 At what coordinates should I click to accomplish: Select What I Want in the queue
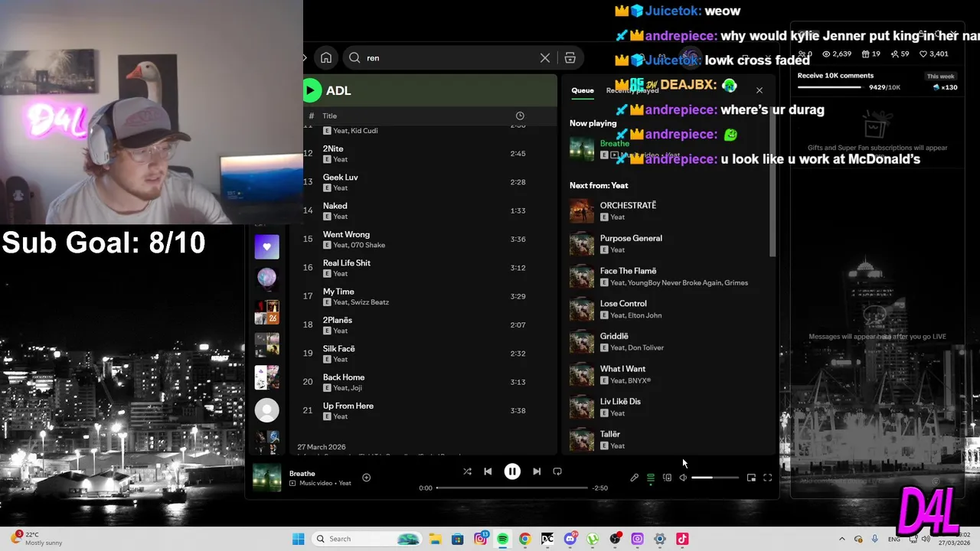point(670,374)
